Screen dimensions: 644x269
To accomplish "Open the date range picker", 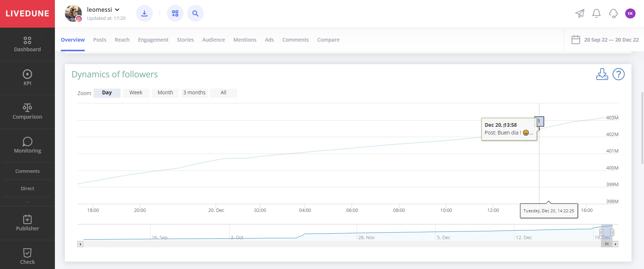I will point(605,40).
